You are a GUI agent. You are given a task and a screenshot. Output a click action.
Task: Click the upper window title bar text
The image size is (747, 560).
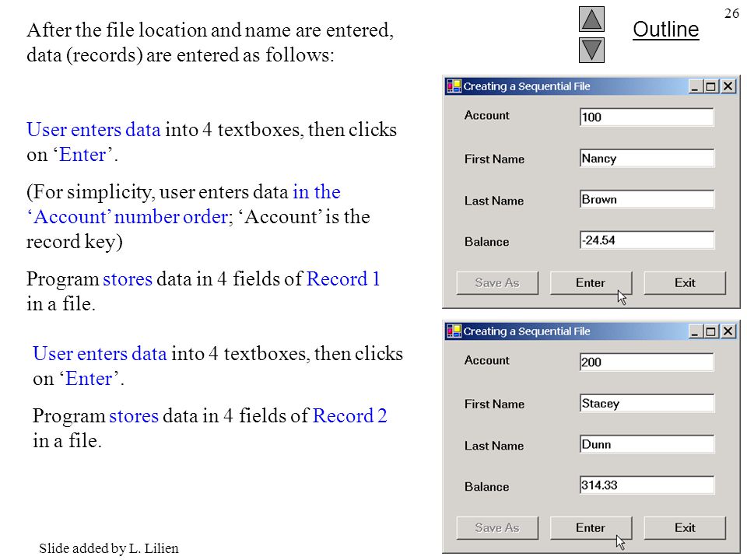coord(527,86)
